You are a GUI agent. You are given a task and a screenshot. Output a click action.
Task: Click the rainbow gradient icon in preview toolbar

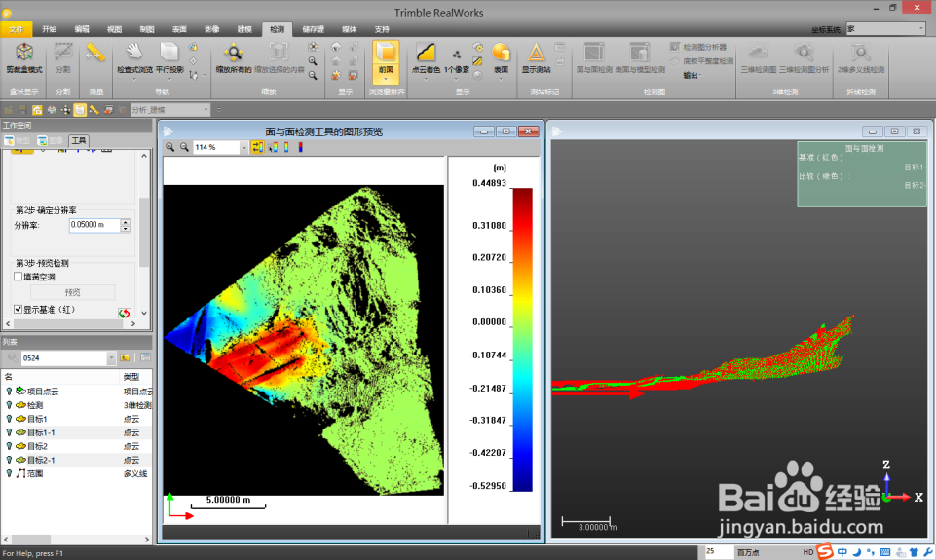286,147
